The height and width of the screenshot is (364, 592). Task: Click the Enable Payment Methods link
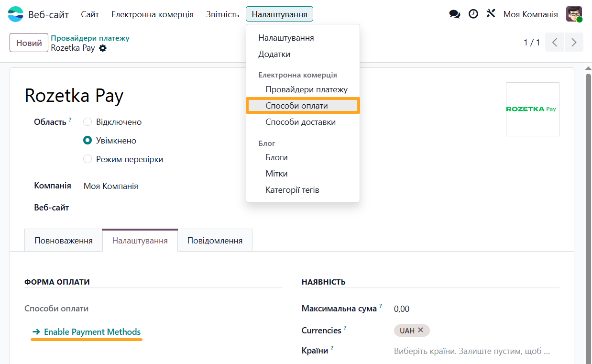click(x=87, y=332)
